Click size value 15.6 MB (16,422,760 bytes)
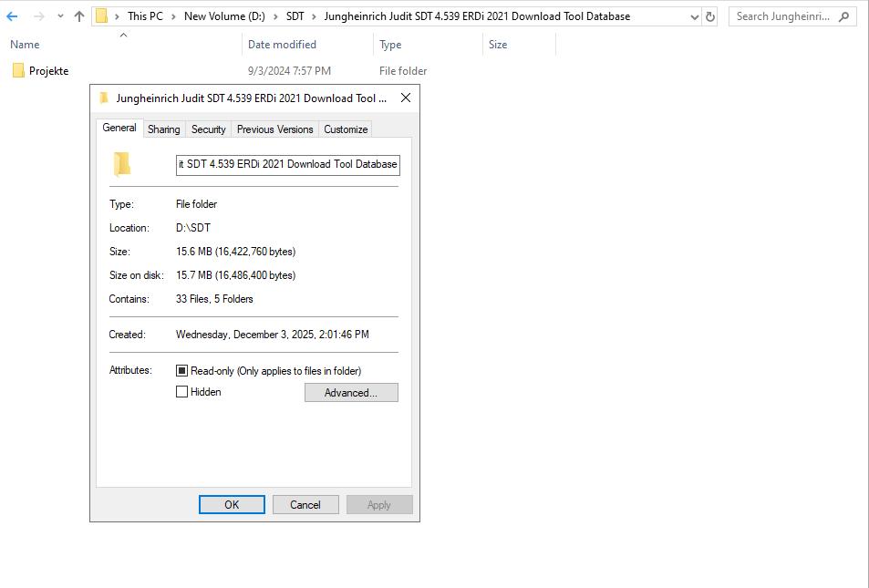 pos(235,252)
